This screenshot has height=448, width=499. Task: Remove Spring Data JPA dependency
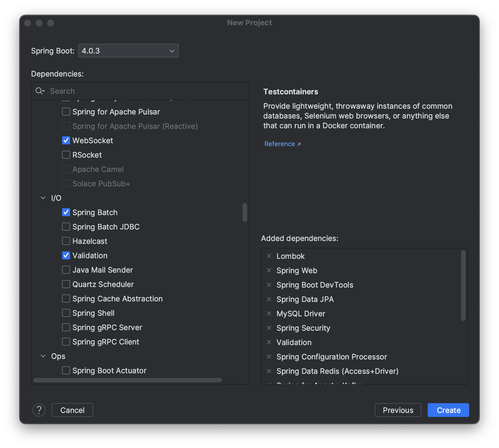coord(269,299)
